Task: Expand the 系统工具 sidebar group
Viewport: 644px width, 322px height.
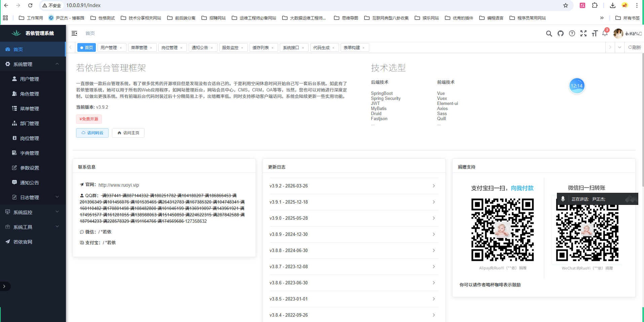Action: click(33, 227)
